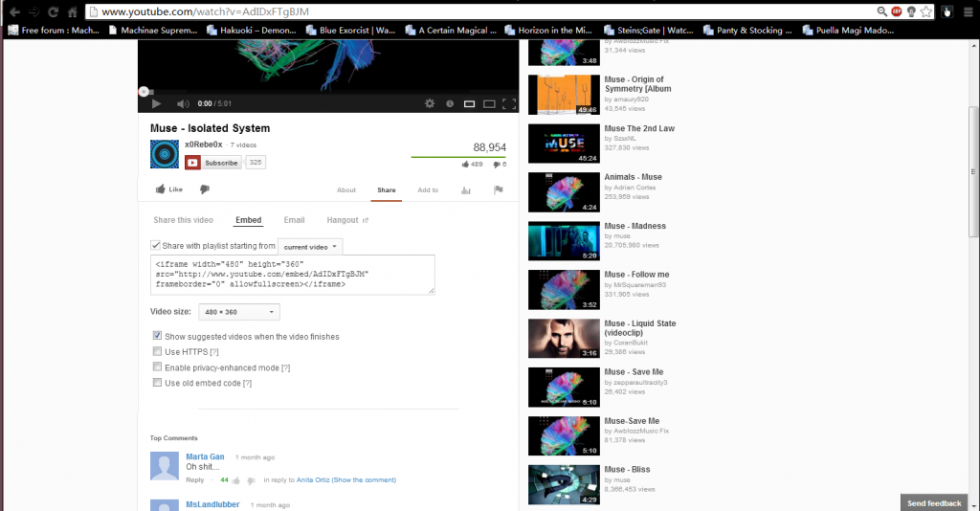Viewport: 980px width, 511px height.
Task: Enable privacy-enhanced mode checkbox
Action: click(x=157, y=367)
